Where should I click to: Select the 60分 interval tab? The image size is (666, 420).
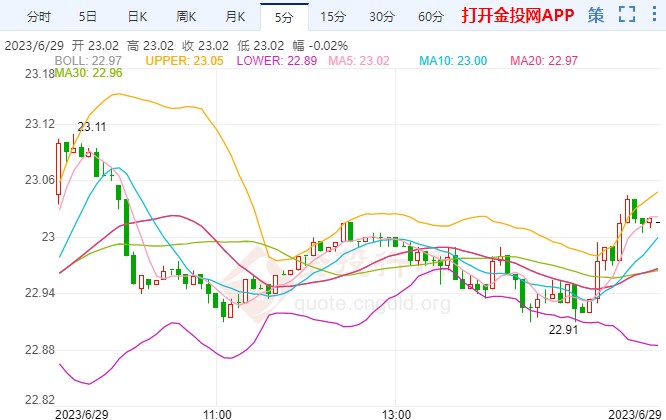tap(431, 17)
